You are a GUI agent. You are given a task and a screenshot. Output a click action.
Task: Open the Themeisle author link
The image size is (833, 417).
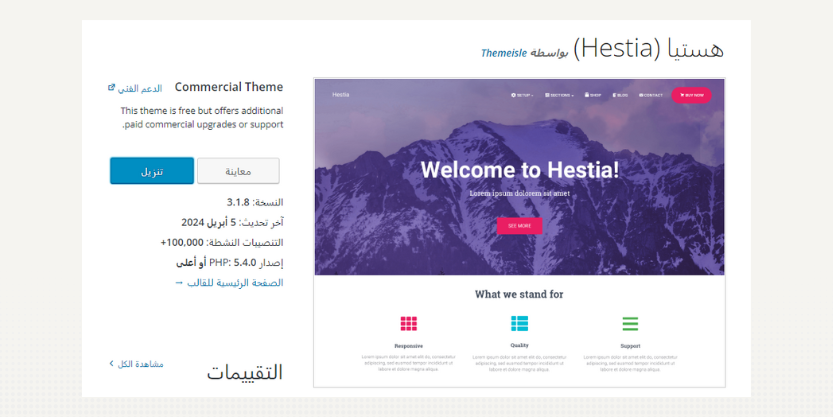(504, 53)
